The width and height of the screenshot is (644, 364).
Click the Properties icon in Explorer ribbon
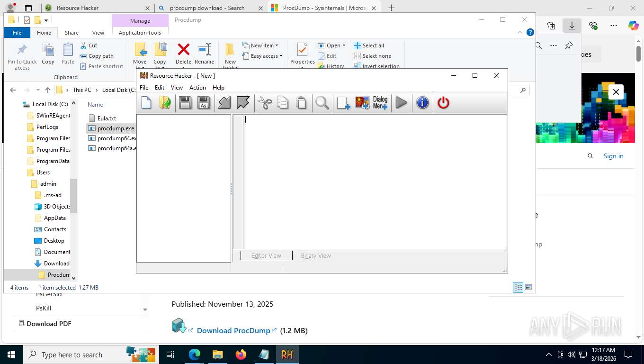click(303, 54)
